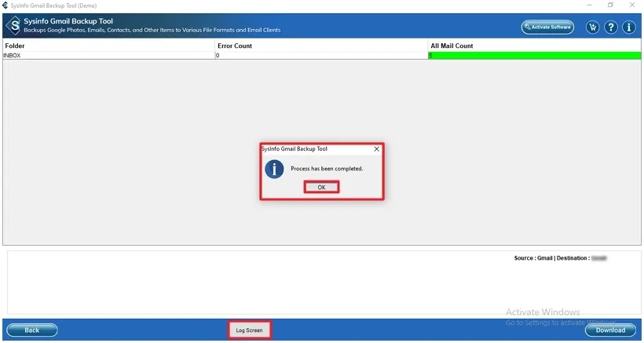Open the shopping cart purchase icon
Viewport: 644px width, 343px height.
click(x=592, y=27)
